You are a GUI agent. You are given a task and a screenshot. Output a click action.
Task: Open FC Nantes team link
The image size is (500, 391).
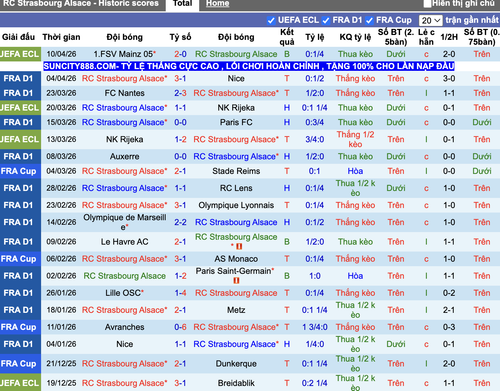coord(124,93)
